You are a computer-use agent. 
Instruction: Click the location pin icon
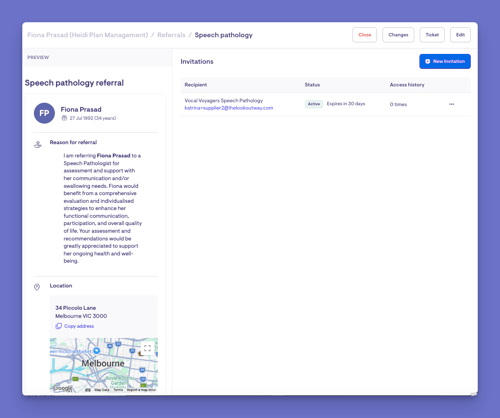37,287
